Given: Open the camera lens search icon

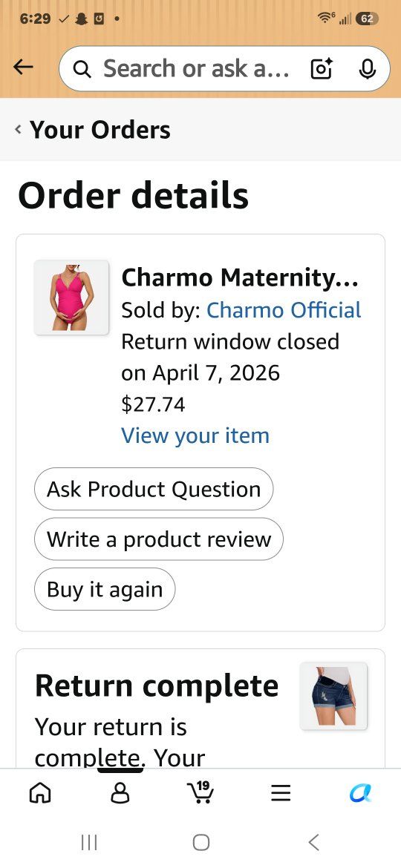Looking at the screenshot, I should click(x=322, y=69).
